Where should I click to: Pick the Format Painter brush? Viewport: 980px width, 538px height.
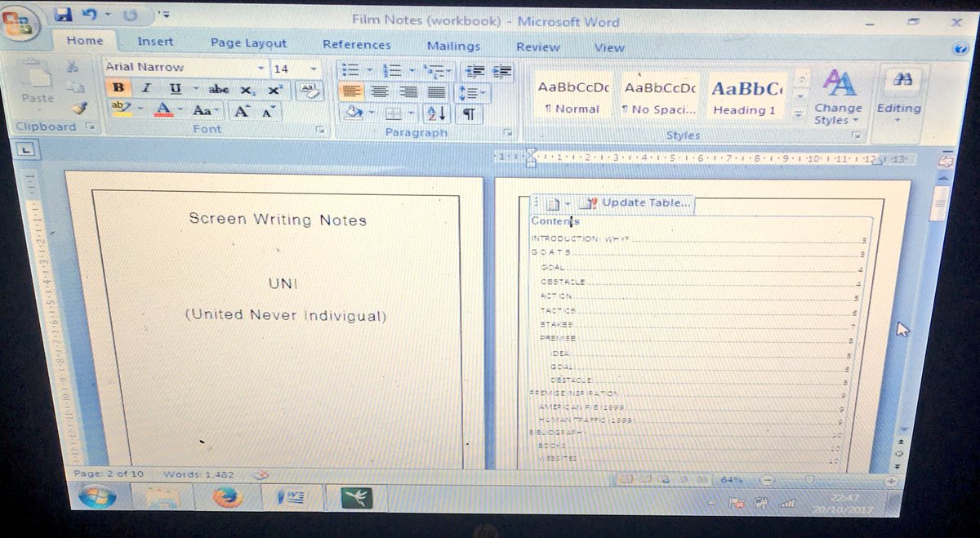(x=78, y=107)
